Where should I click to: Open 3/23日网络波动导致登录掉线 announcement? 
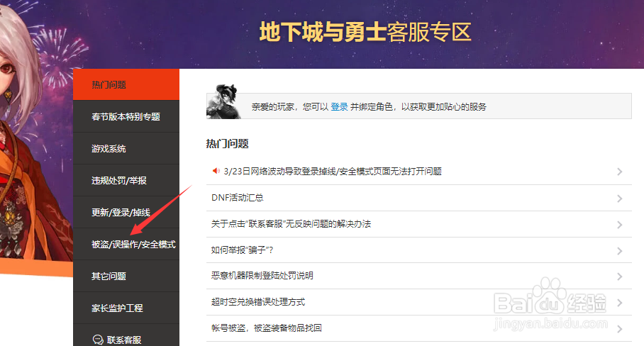click(333, 171)
